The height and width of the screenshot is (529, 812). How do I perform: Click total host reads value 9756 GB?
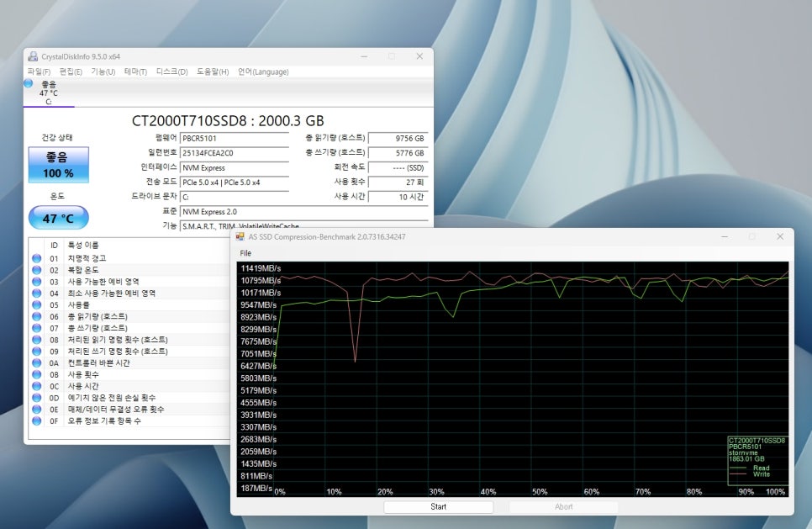pos(398,138)
